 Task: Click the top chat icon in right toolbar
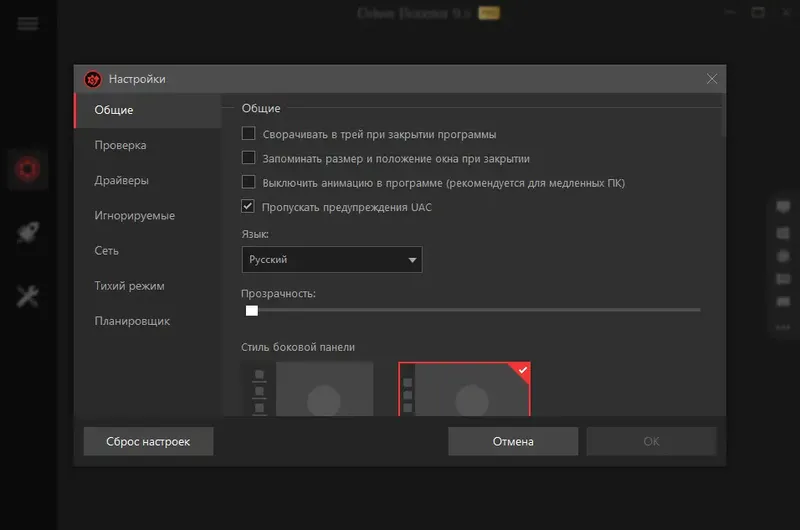(783, 207)
